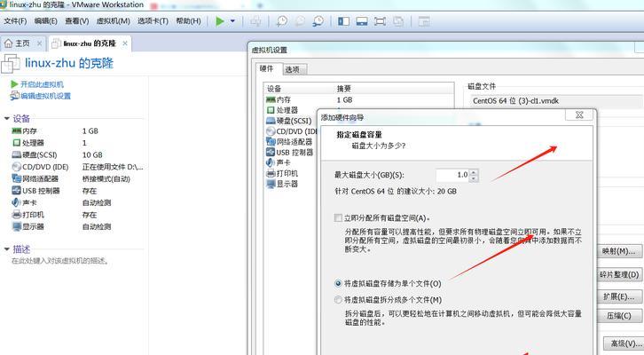
Task: Open the 文件(F) menu
Action: pyautogui.click(x=15, y=21)
